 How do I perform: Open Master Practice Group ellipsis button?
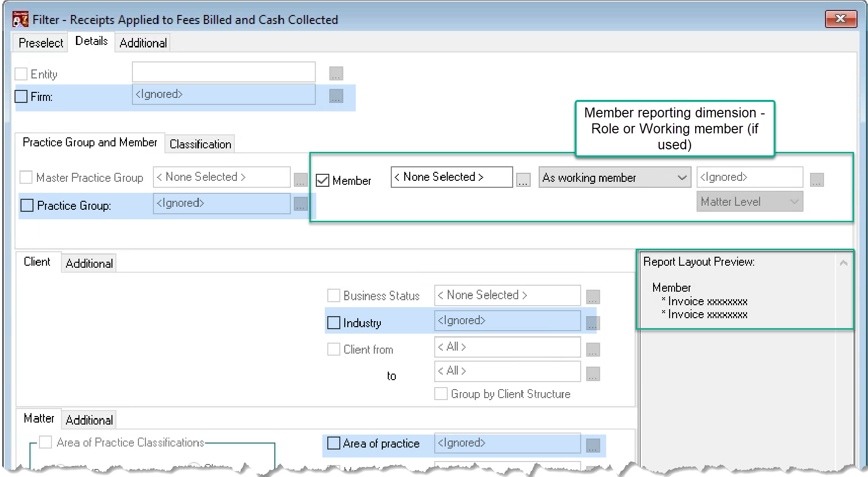tap(300, 180)
